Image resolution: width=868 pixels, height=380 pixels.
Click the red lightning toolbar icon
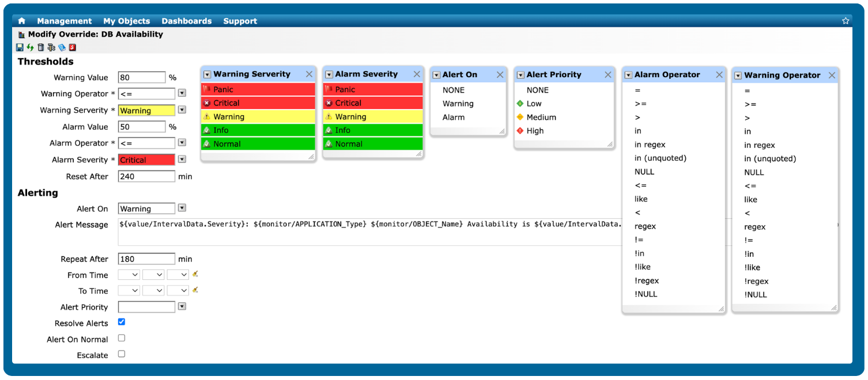(x=71, y=47)
